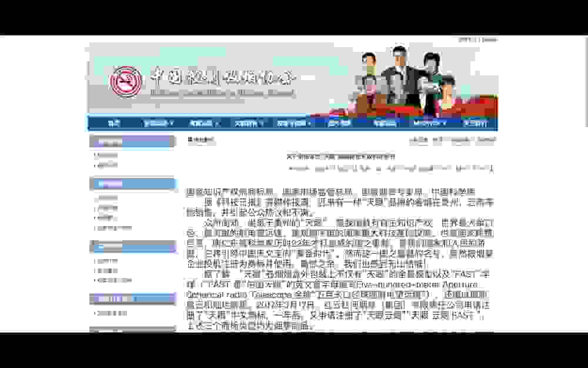Viewport: 588px width, 368px height.
Task: Click the second sidebar section header bar
Action: point(133,184)
